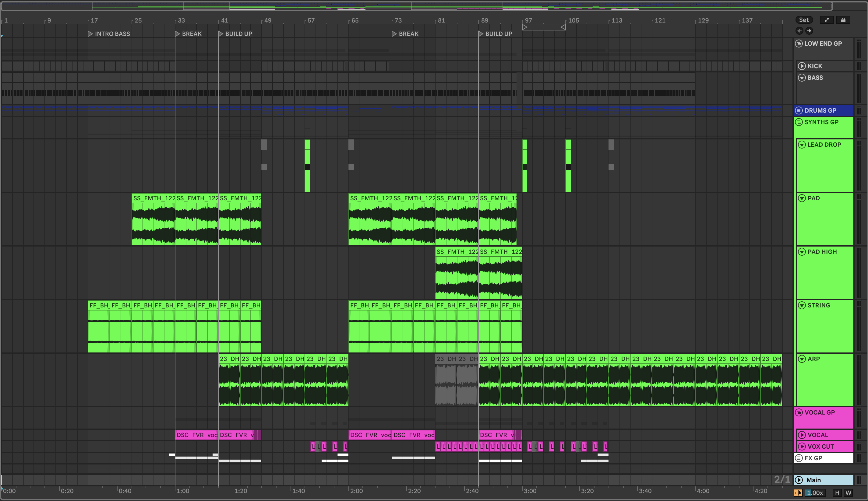The width and height of the screenshot is (868, 501).
Task: Toggle automation mode button
Action: coord(827,20)
